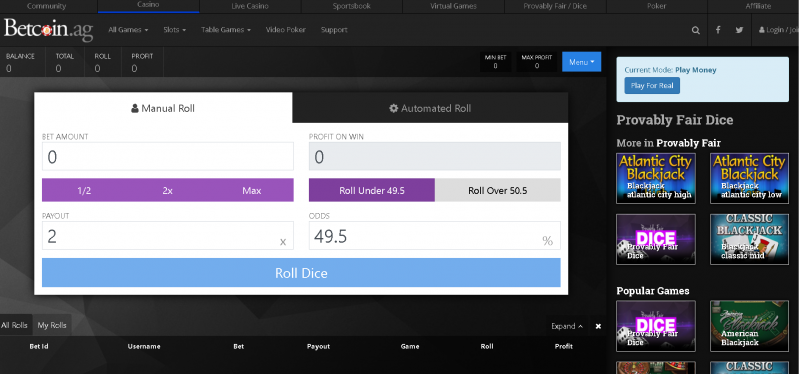Open Atlantic City Blackjack high thumbnail
This screenshot has width=800, height=374.
656,178
